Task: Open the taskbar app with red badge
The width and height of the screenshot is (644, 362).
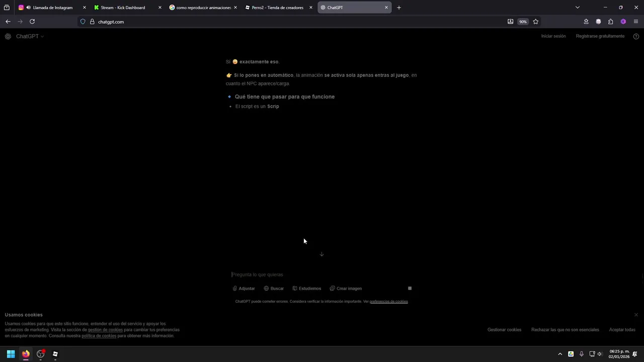Action: point(41,354)
